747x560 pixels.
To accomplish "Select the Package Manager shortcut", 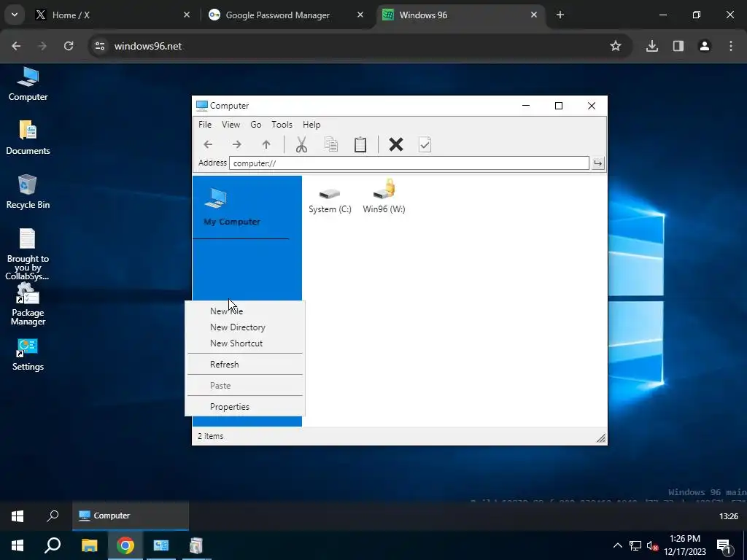I will click(28, 305).
